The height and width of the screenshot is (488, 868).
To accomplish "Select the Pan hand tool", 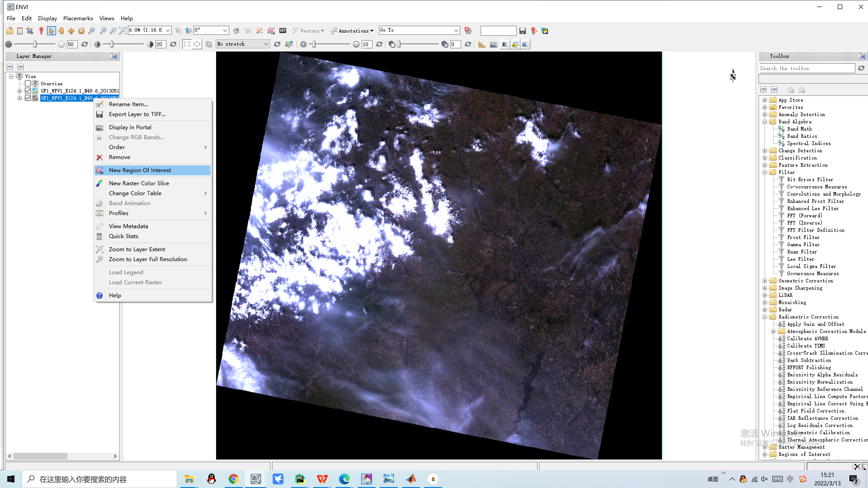I will point(61,31).
